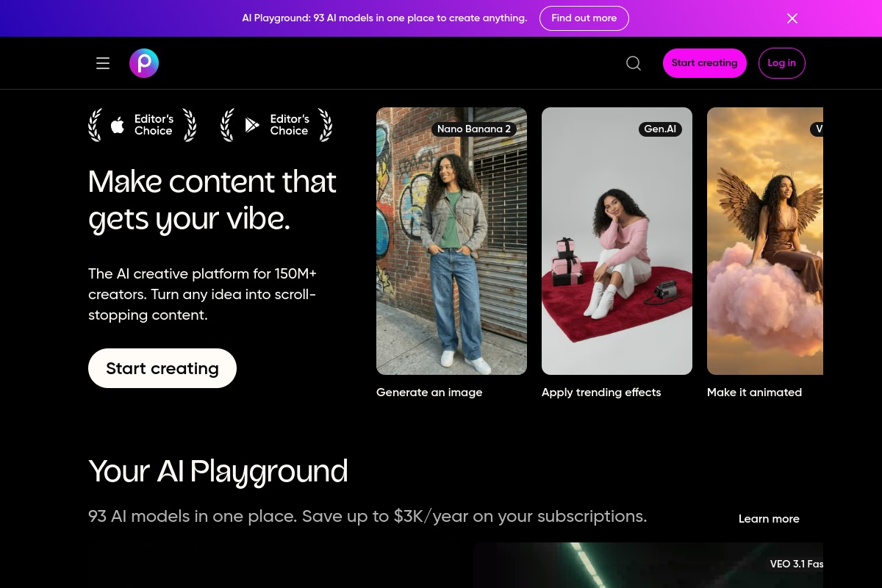This screenshot has height=588, width=882.
Task: Click the Picsart logo icon
Action: point(144,63)
